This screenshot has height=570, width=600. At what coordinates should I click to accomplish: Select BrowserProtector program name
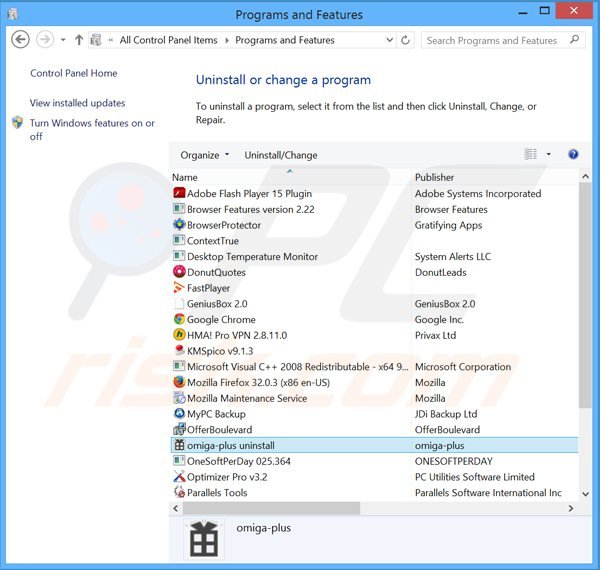click(x=224, y=225)
